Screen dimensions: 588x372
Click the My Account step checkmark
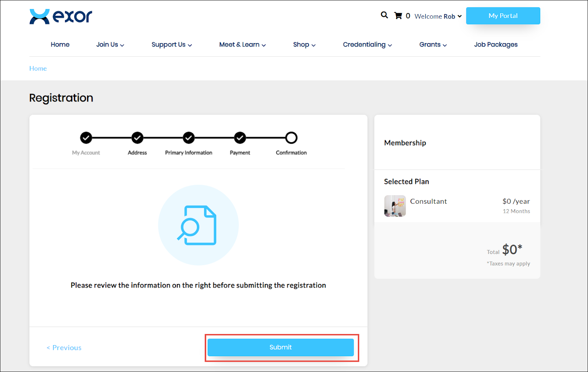point(86,138)
